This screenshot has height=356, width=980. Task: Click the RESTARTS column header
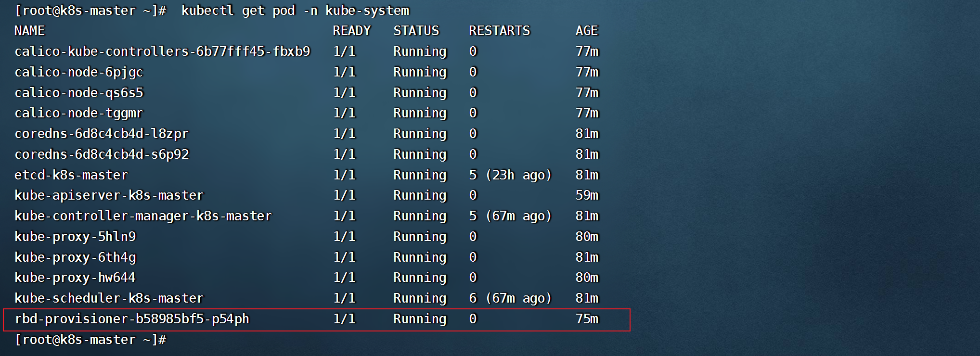[x=499, y=31]
